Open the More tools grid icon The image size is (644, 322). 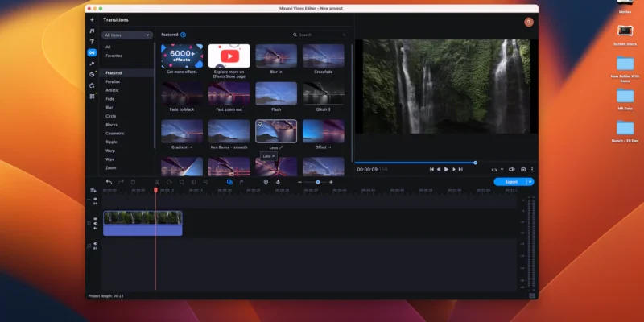pyautogui.click(x=92, y=97)
